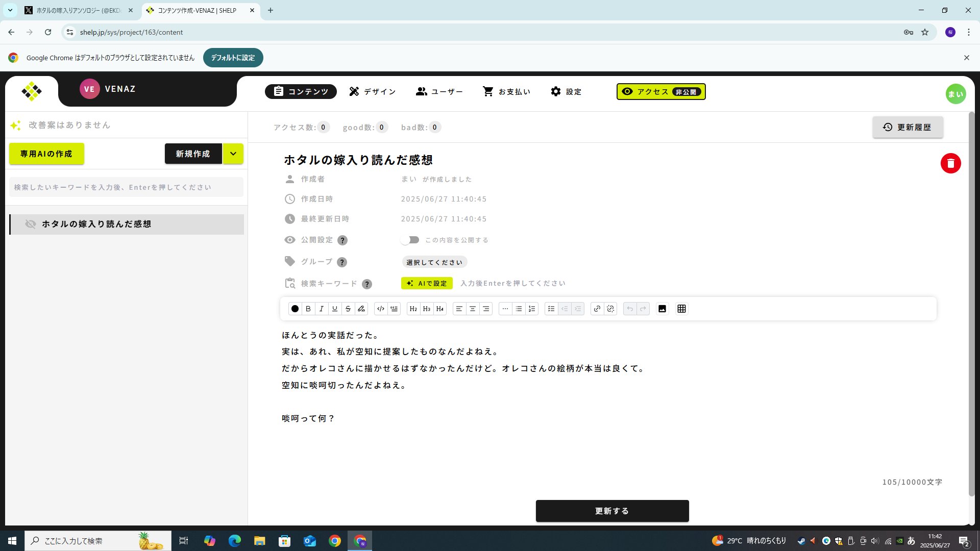This screenshot has width=980, height=551.
Task: Insert a table into the editor
Action: pos(681,309)
